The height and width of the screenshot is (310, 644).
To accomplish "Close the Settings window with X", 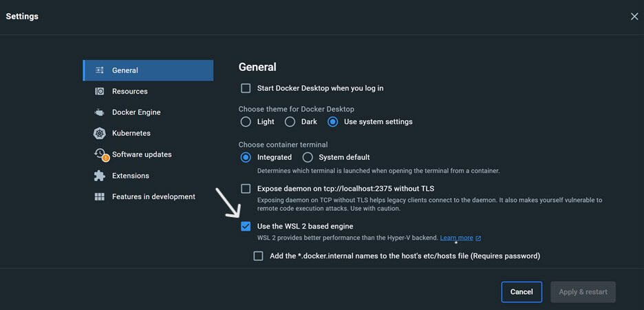I will point(634,17).
